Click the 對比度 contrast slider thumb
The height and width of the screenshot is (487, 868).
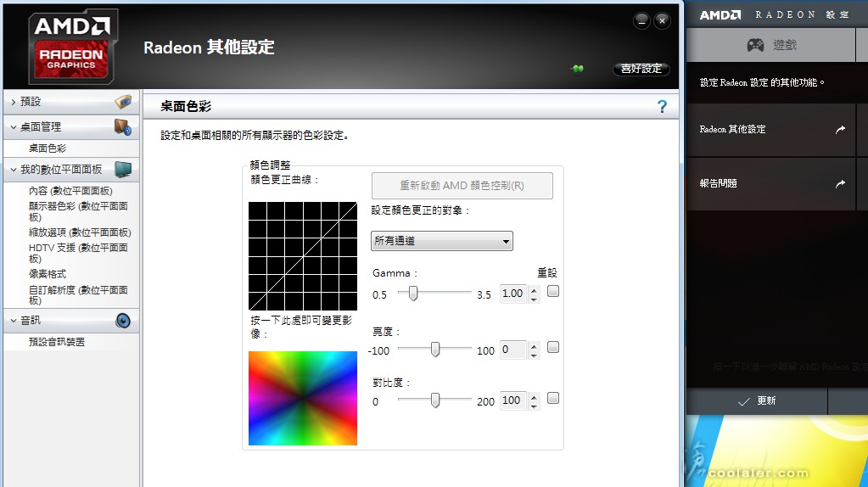coord(435,400)
